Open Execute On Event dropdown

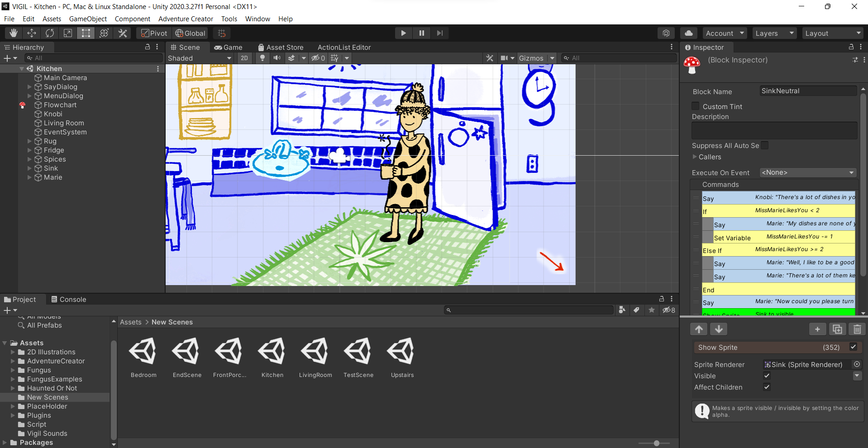pos(808,172)
